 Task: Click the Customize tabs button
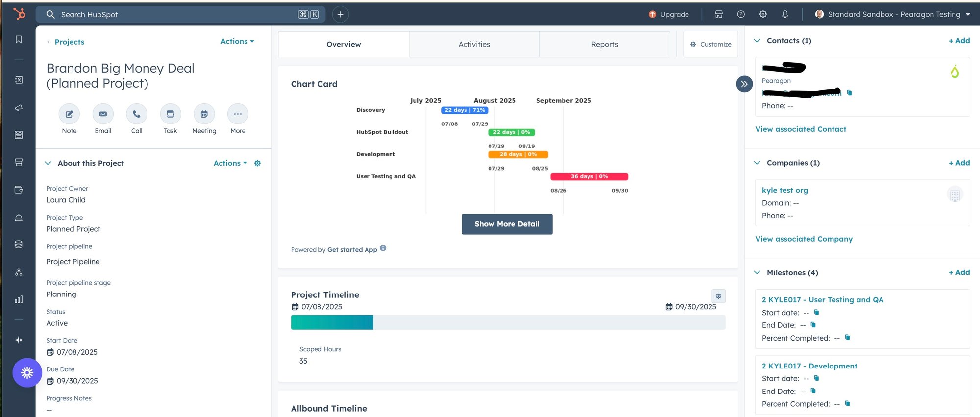710,44
